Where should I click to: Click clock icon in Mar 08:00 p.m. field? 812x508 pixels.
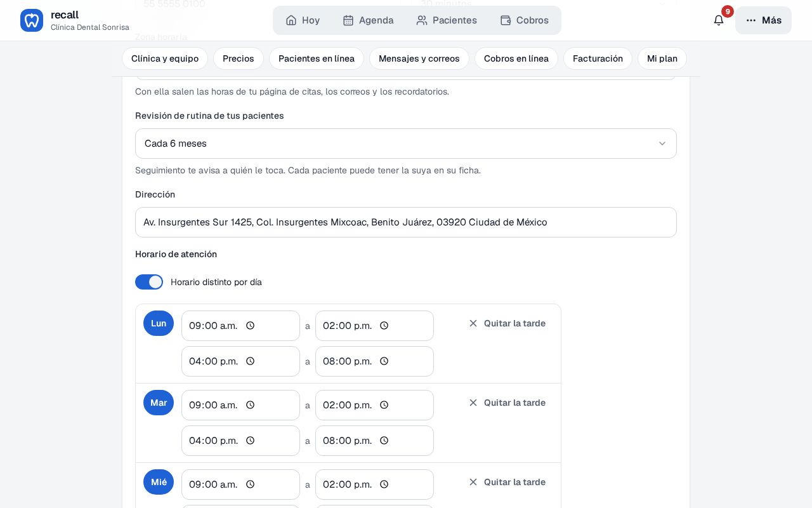coord(384,441)
